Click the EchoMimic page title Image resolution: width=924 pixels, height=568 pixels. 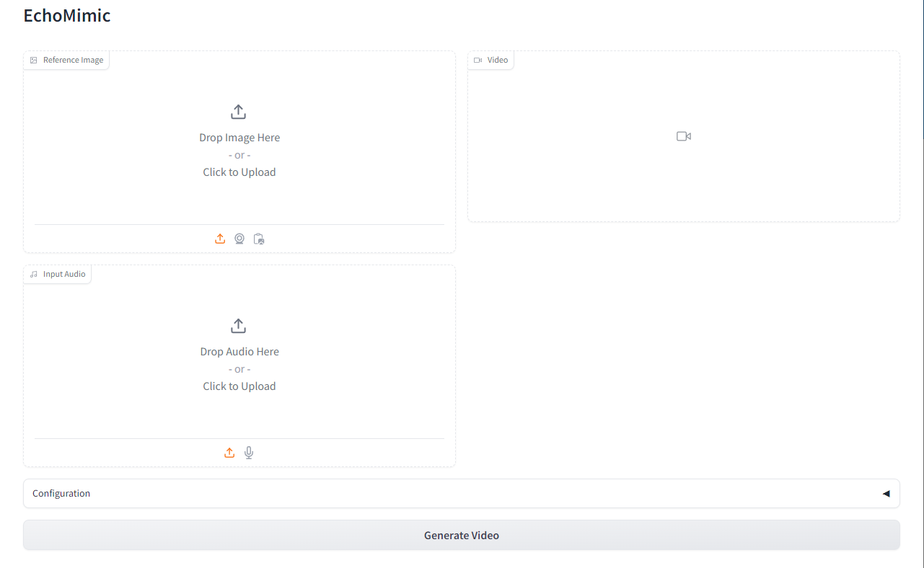click(x=67, y=15)
